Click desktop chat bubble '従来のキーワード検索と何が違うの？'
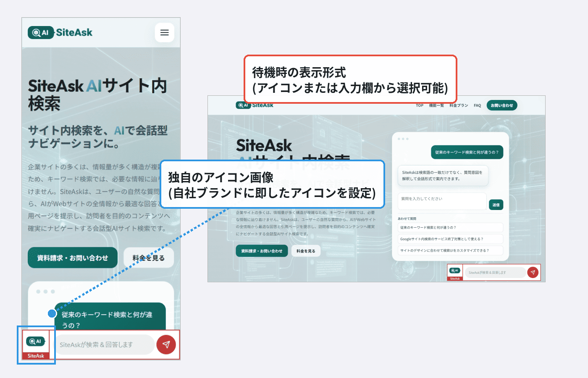 click(x=467, y=152)
